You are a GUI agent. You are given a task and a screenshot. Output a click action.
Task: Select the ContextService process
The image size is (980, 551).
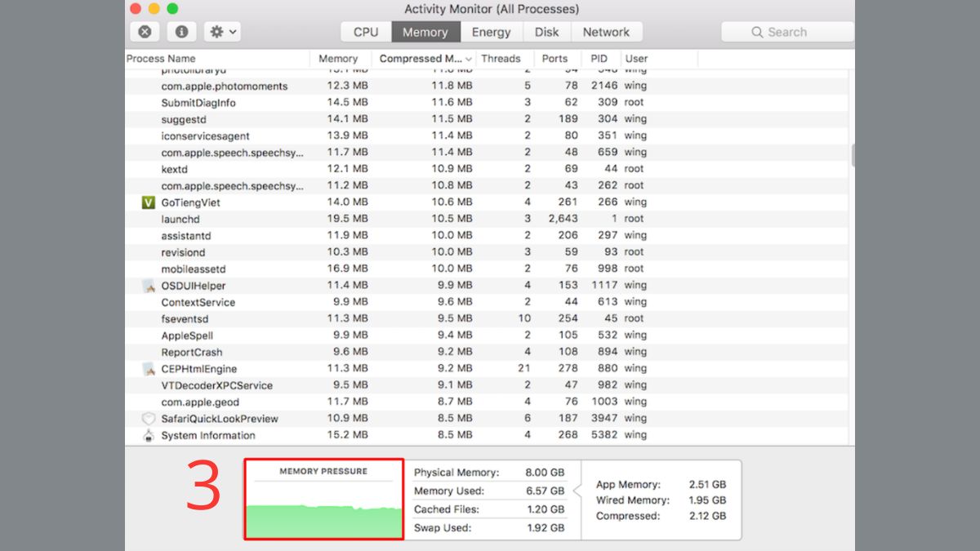(198, 302)
